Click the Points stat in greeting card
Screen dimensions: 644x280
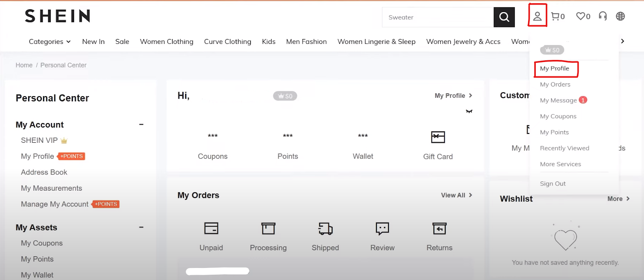[x=288, y=147]
